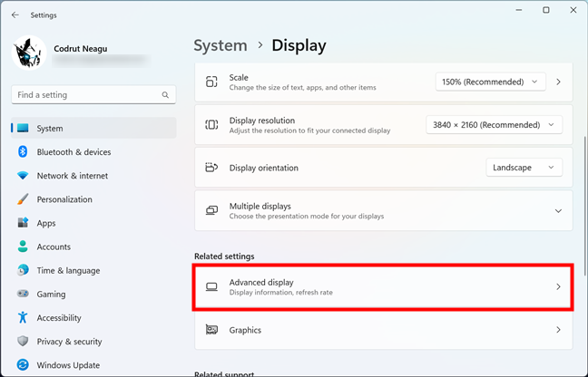Click the Bluetooth icon in sidebar
The width and height of the screenshot is (588, 377).
23,151
